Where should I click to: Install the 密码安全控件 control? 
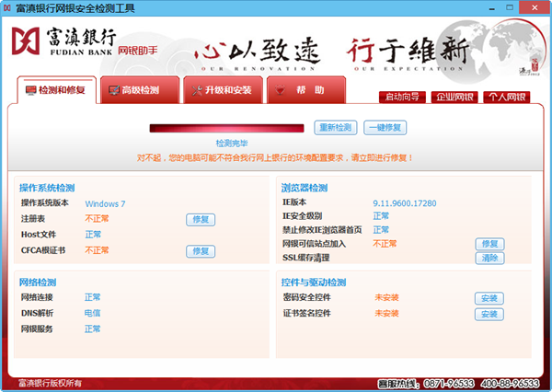click(x=489, y=298)
